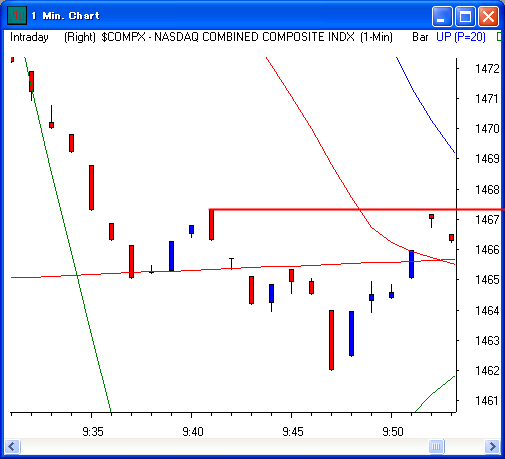Image resolution: width=505 pixels, height=459 pixels.
Task: Click the Bar chart type label
Action: tap(420, 37)
